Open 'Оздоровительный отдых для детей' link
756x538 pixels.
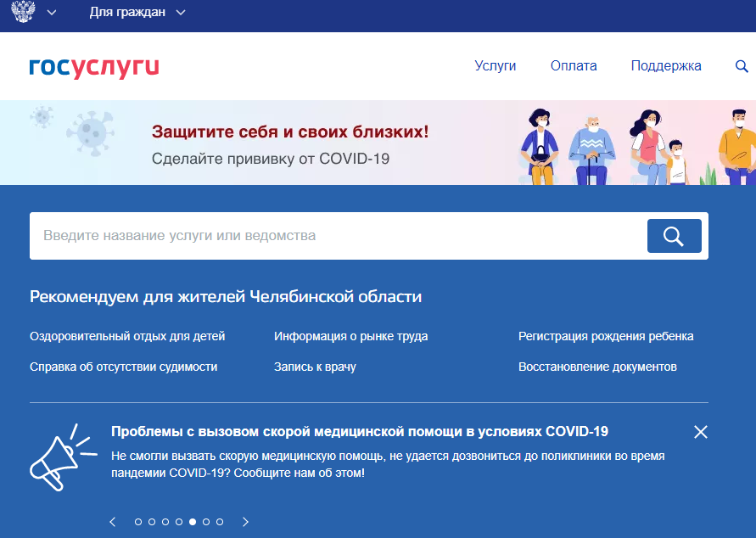coord(127,336)
